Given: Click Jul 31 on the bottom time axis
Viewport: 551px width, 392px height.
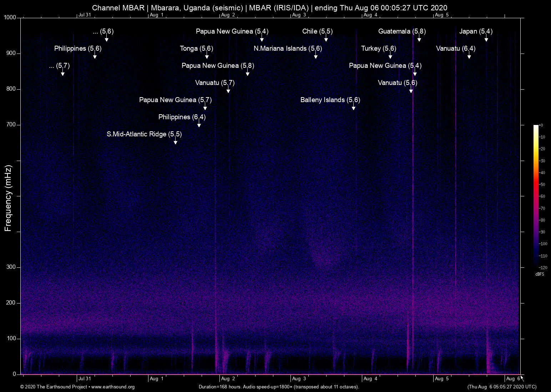Looking at the screenshot, I should (85, 379).
